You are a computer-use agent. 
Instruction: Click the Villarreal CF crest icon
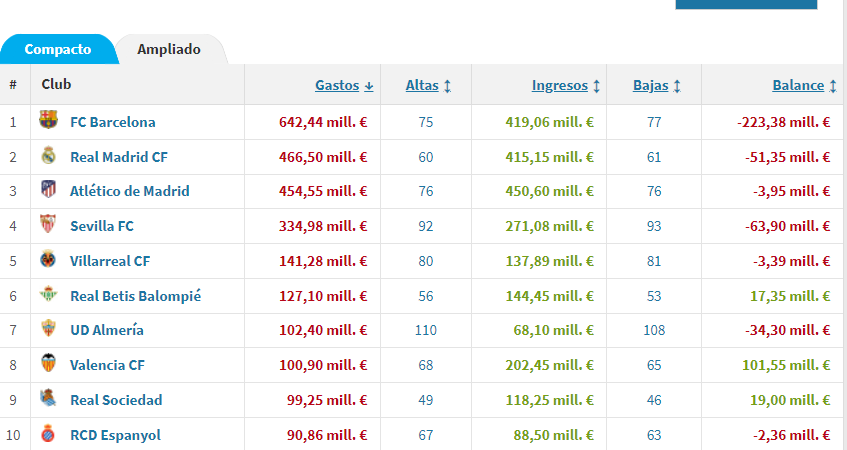(x=48, y=259)
